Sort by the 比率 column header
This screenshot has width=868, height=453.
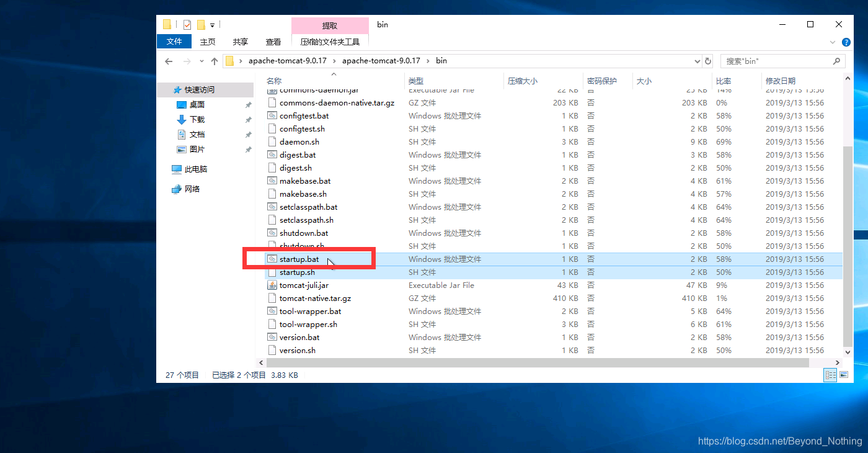724,81
